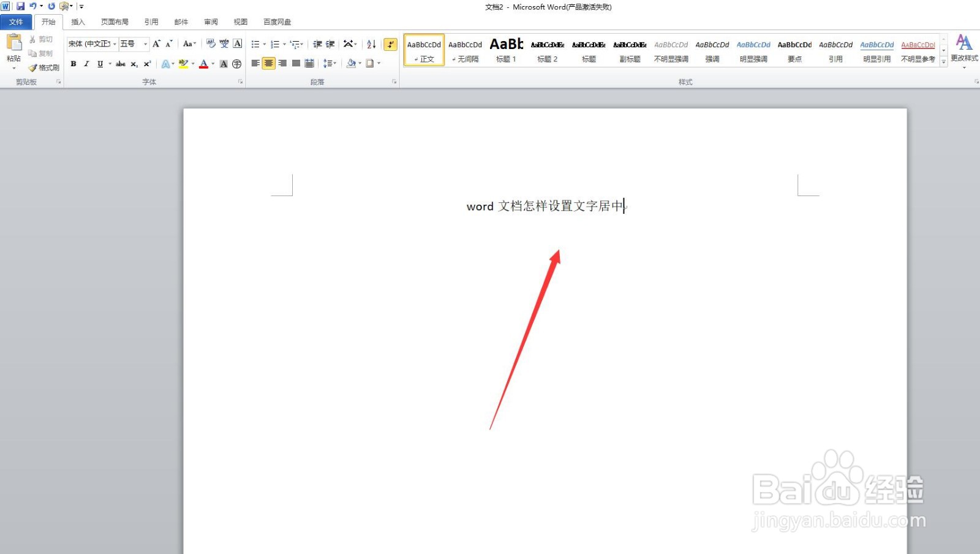The height and width of the screenshot is (554, 980).
Task: Apply the 明显引用 (Intense Quote) style
Action: 877,50
